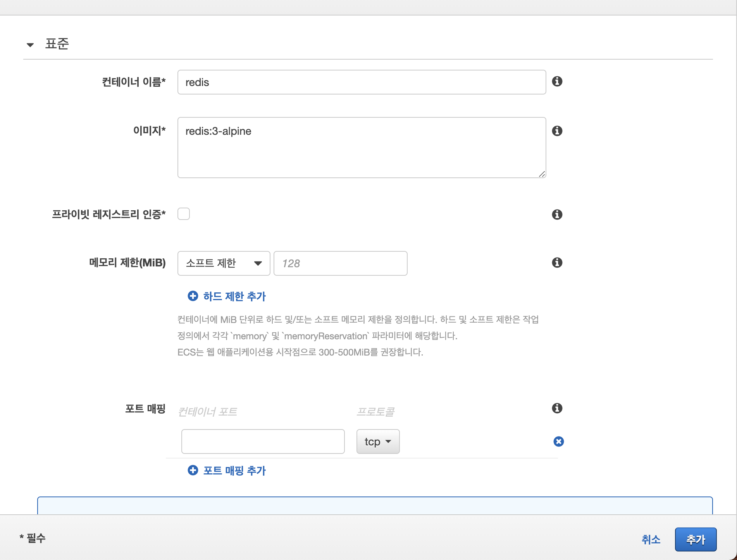Open the 소프트 제한 dropdown
The height and width of the screenshot is (560, 737).
(x=224, y=263)
